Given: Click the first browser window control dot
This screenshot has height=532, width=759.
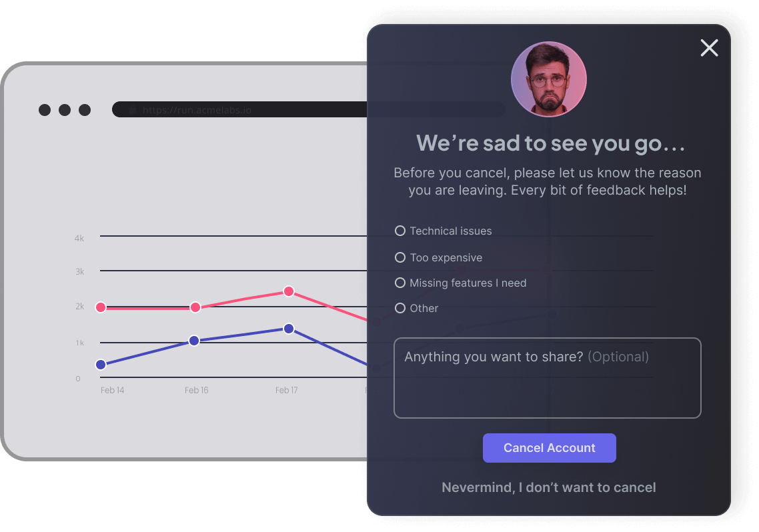Looking at the screenshot, I should coord(45,110).
